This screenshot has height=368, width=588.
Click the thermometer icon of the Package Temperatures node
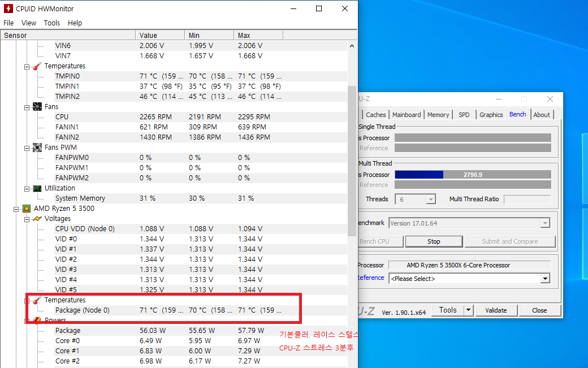(x=37, y=300)
